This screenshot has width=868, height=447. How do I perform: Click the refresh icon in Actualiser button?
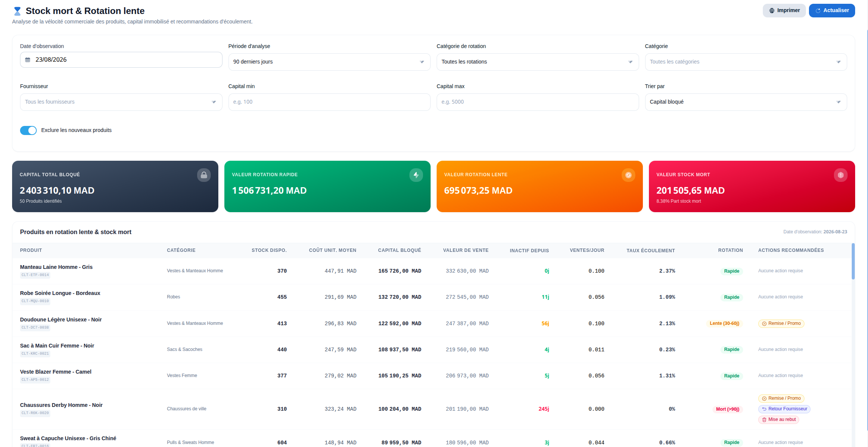[818, 11]
